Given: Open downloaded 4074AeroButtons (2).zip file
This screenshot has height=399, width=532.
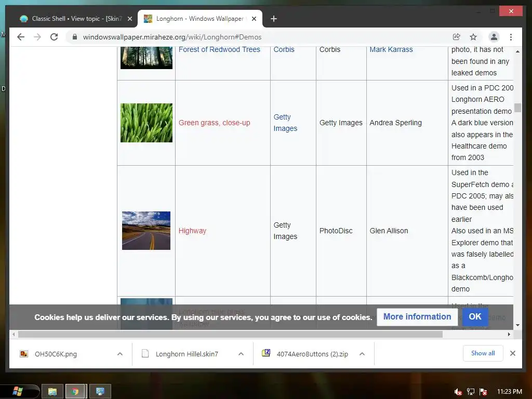Looking at the screenshot, I should 312,354.
